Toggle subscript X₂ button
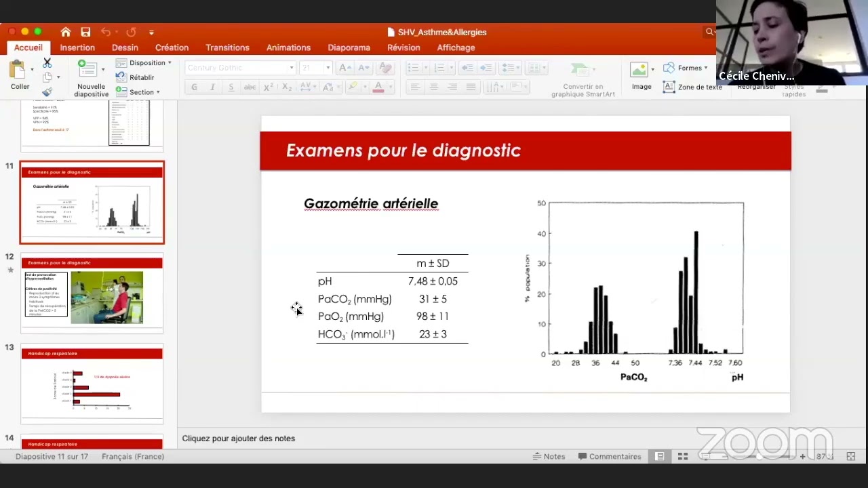The image size is (868, 488). 287,87
